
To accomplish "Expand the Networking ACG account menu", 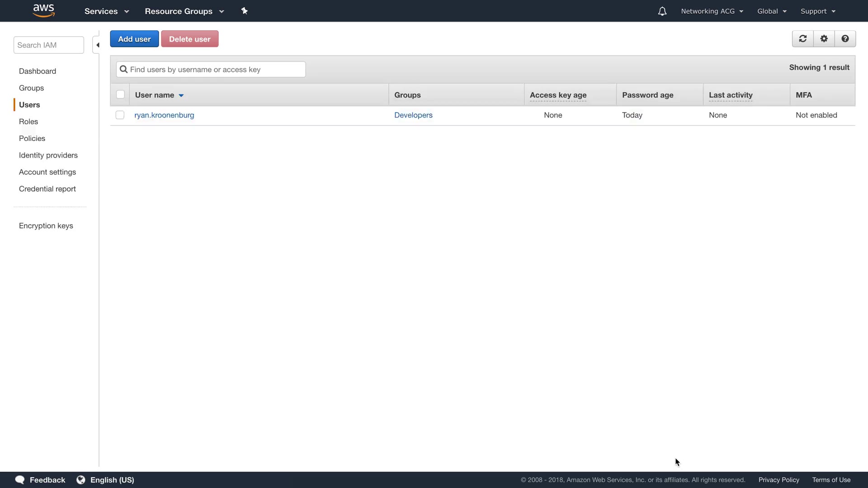I will click(712, 11).
